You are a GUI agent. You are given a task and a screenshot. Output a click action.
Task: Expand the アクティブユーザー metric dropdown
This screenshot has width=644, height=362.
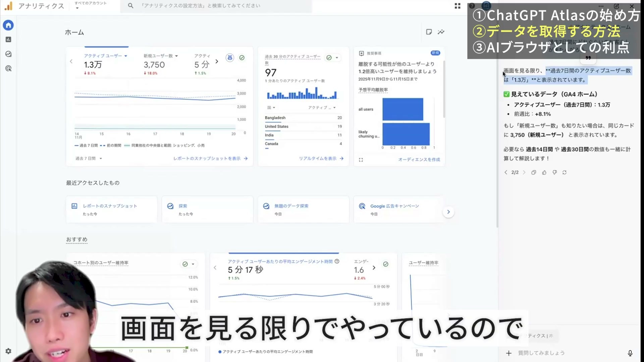point(105,56)
